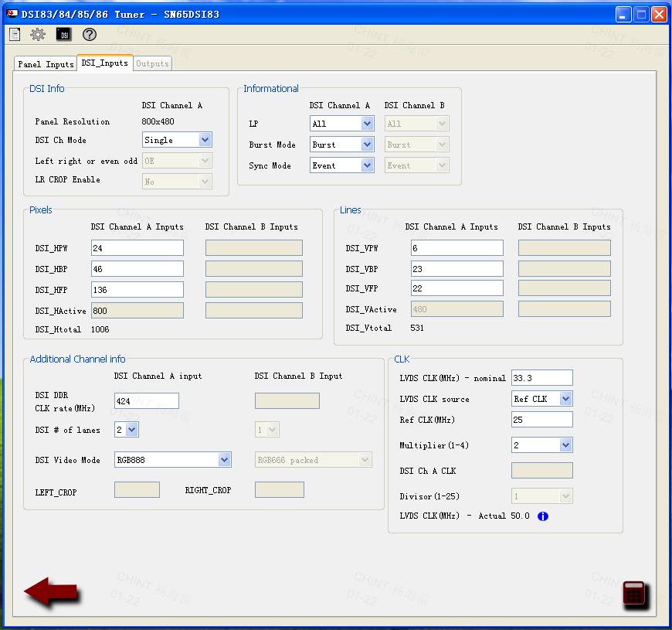
Task: Click the Left right or even odd dropdown
Action: click(x=177, y=161)
